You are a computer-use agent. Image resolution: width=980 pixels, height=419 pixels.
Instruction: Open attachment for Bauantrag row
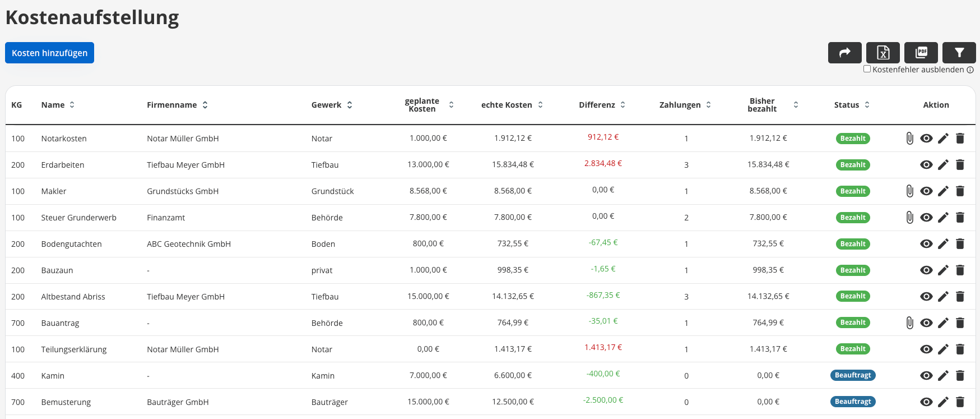click(x=909, y=323)
